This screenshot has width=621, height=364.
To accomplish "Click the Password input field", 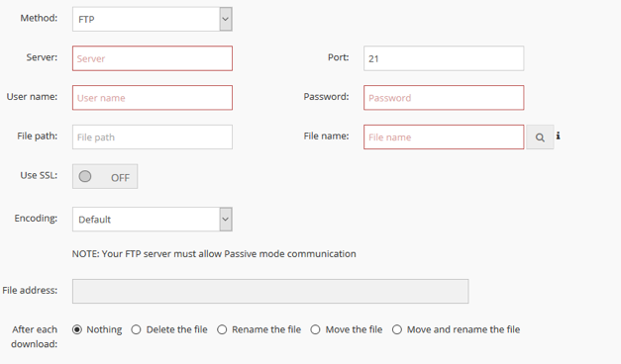I will [x=444, y=98].
